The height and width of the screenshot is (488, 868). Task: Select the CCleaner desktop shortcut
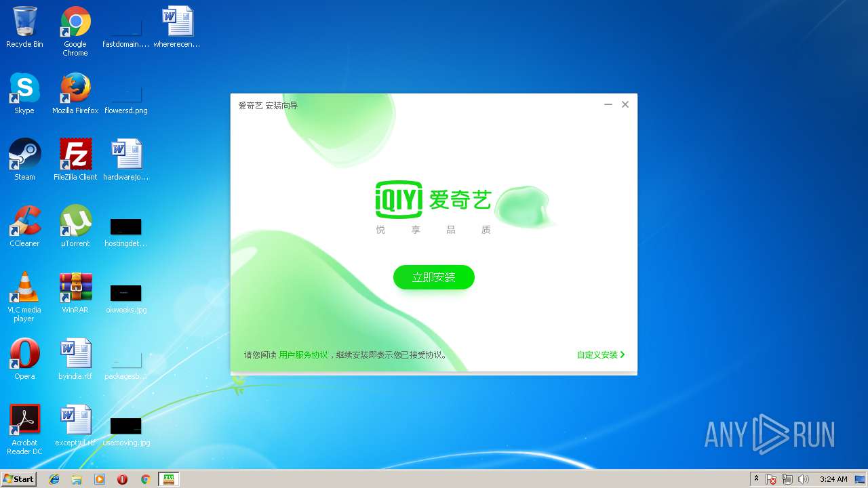tap(24, 226)
